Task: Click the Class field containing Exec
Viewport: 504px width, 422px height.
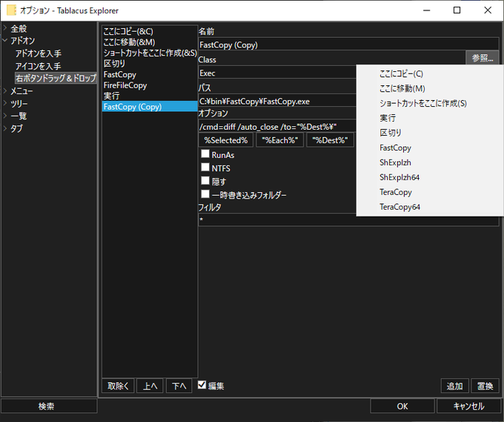Action: [277, 73]
